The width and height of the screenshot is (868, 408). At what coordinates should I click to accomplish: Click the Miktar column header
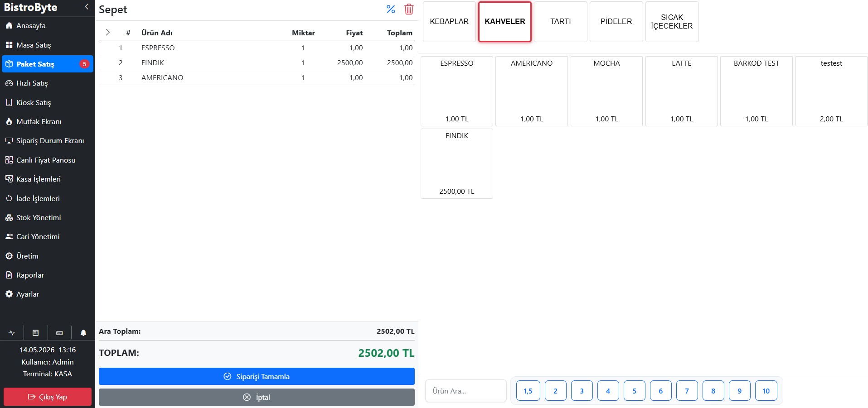[x=303, y=33]
